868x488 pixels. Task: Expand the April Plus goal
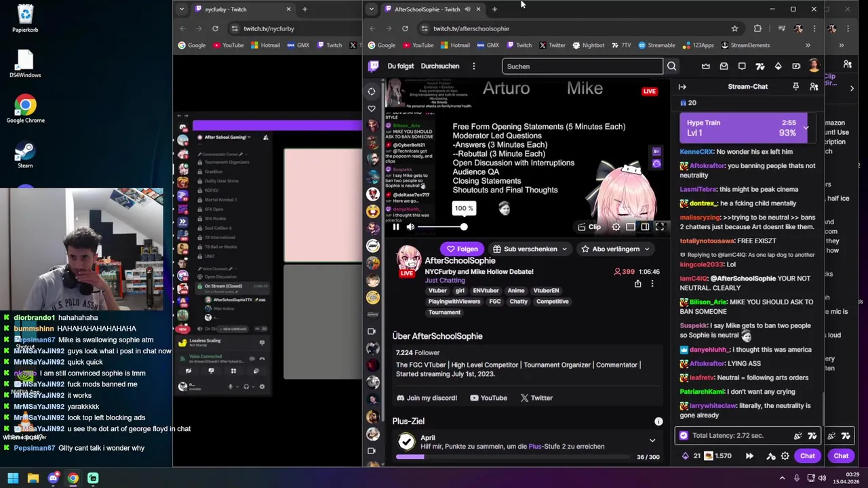[x=652, y=441]
